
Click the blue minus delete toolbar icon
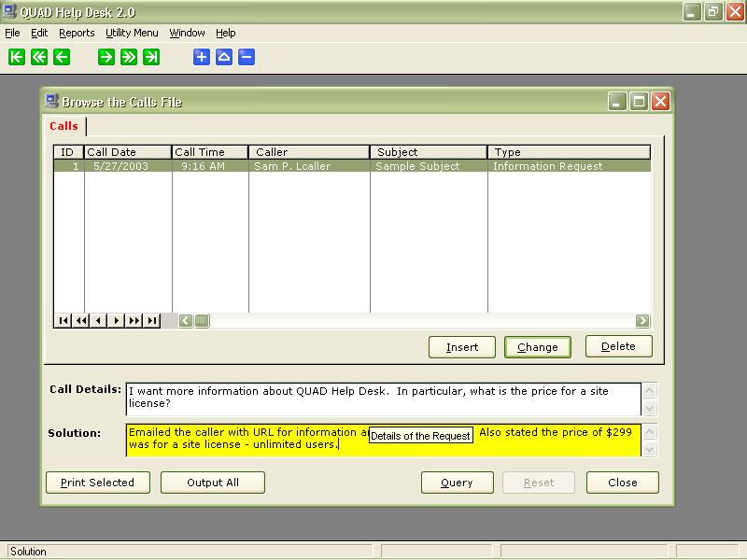[x=247, y=57]
